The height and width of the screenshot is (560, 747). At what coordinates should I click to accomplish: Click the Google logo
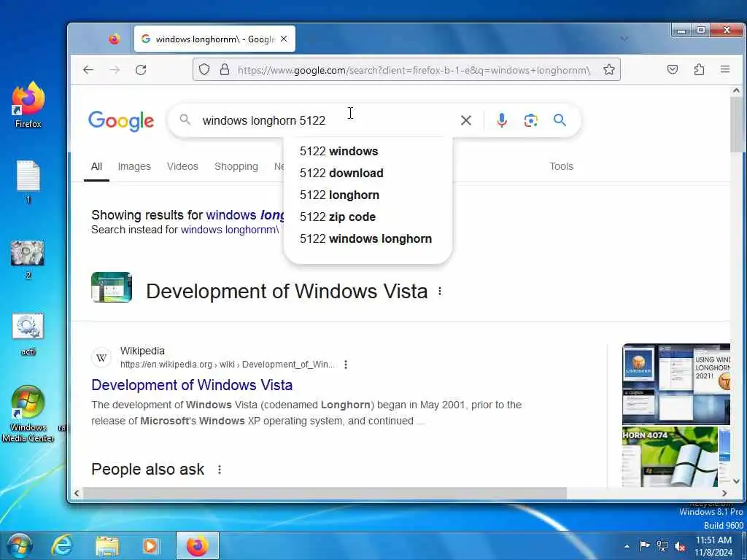pyautogui.click(x=121, y=121)
